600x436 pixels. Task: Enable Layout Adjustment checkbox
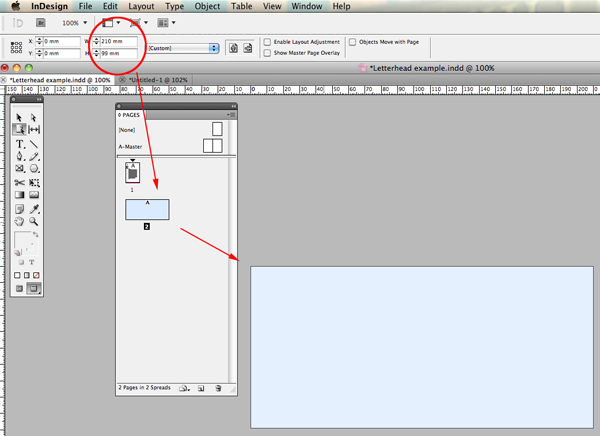(267, 42)
